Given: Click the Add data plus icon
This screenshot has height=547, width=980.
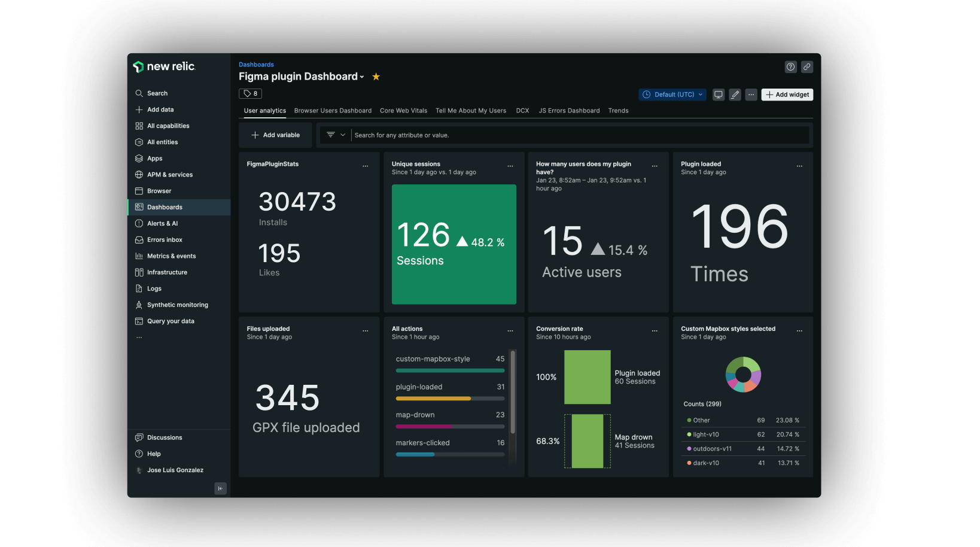Looking at the screenshot, I should [139, 110].
